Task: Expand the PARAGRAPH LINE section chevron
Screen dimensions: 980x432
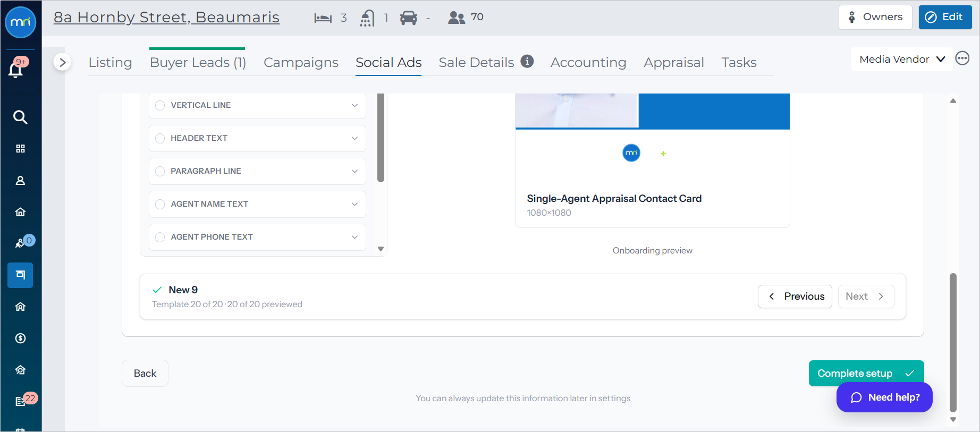Action: 354,171
